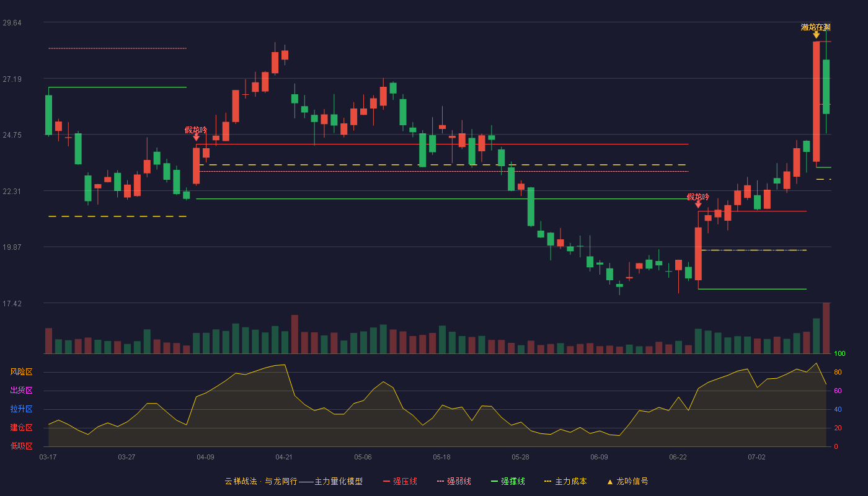This screenshot has width=868, height=496.
Task: Click the 06-22 date label
Action: [x=678, y=457]
